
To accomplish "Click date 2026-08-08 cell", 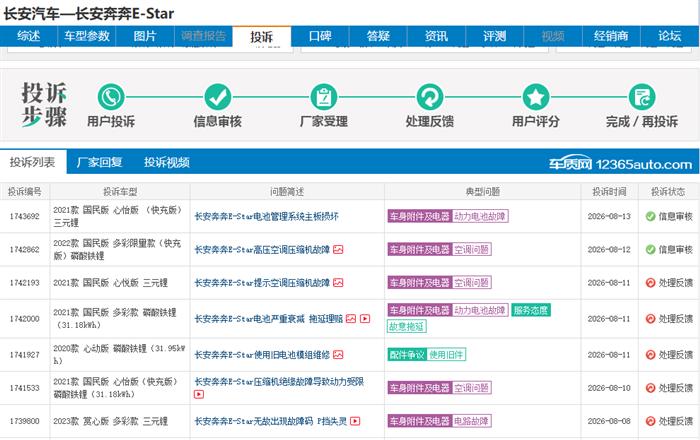I will (609, 421).
